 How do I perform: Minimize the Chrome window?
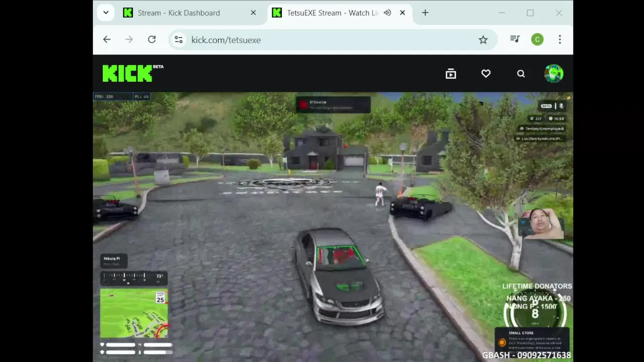(x=502, y=13)
